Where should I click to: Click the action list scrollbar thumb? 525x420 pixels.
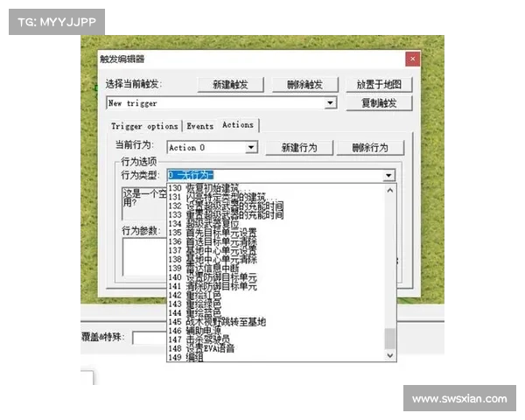pos(389,339)
